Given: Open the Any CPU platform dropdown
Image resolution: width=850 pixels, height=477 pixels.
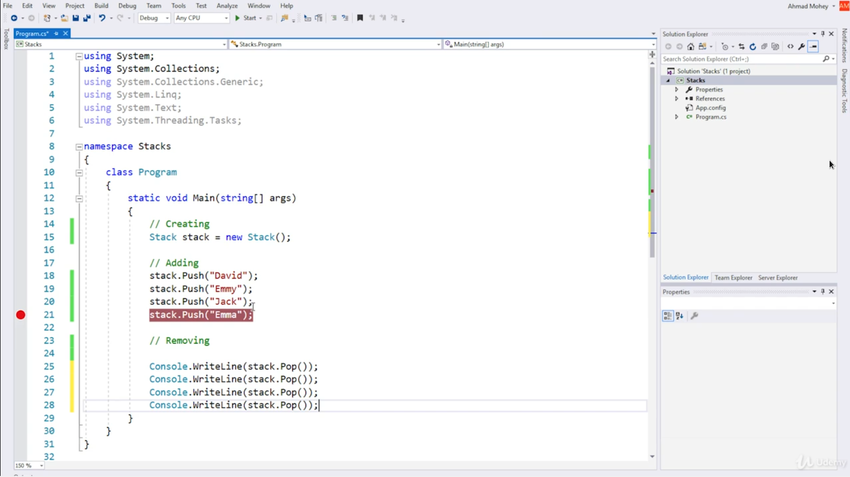Looking at the screenshot, I should pyautogui.click(x=202, y=18).
